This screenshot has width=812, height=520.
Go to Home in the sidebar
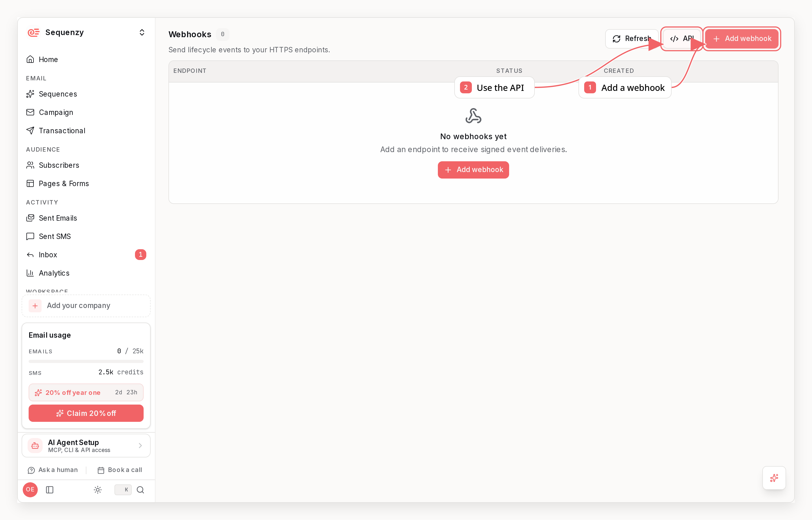[86, 59]
